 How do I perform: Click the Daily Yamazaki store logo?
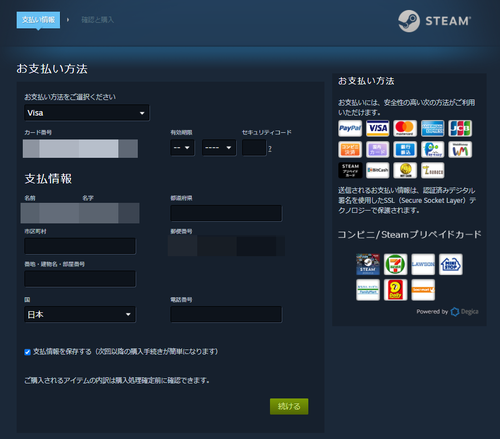pos(395,290)
